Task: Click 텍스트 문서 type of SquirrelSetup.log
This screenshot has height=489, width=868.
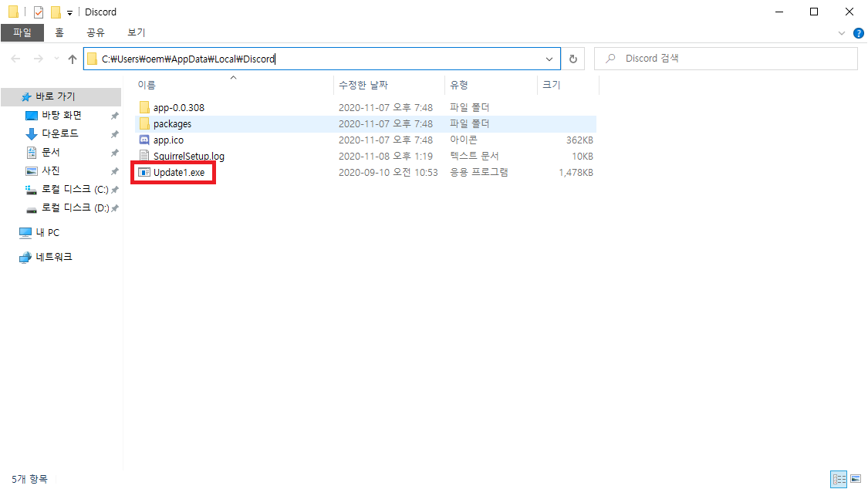Action: pyautogui.click(x=474, y=156)
